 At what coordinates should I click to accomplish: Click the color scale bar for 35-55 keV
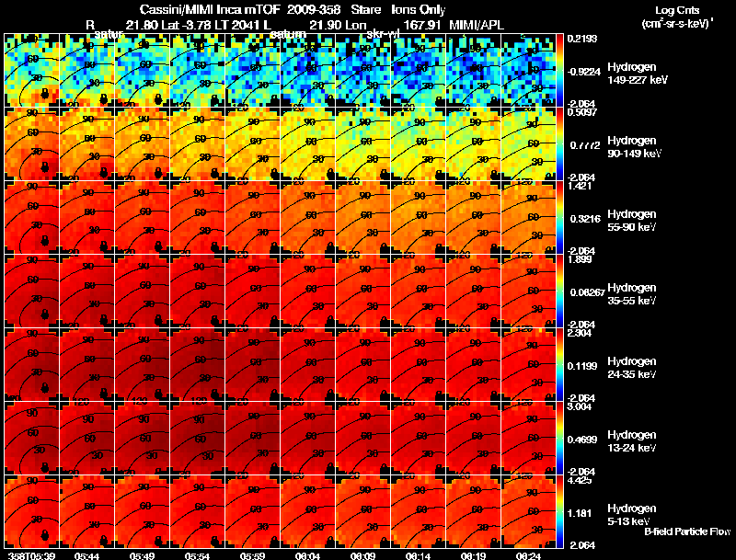pyautogui.click(x=559, y=291)
